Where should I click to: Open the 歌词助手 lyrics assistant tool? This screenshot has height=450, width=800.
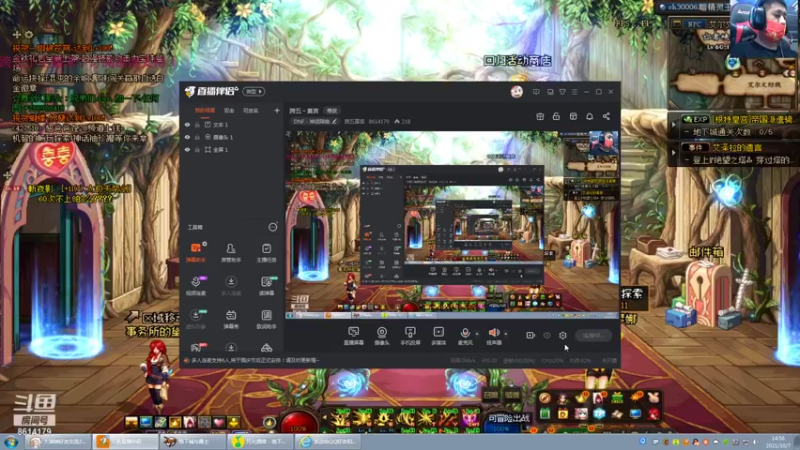click(266, 318)
